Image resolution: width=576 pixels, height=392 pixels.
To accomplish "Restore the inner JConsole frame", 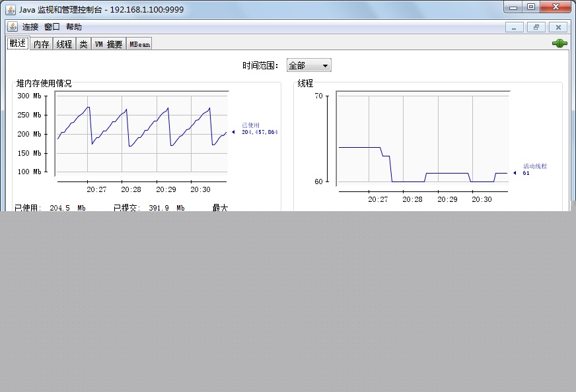I will pyautogui.click(x=536, y=28).
